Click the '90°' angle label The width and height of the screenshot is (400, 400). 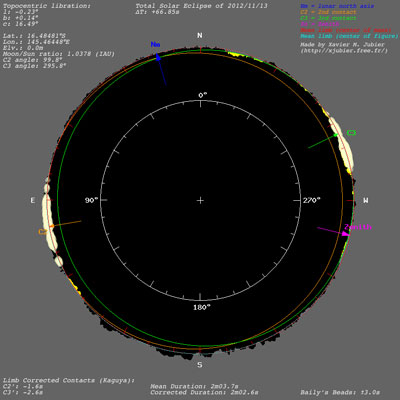(91, 200)
